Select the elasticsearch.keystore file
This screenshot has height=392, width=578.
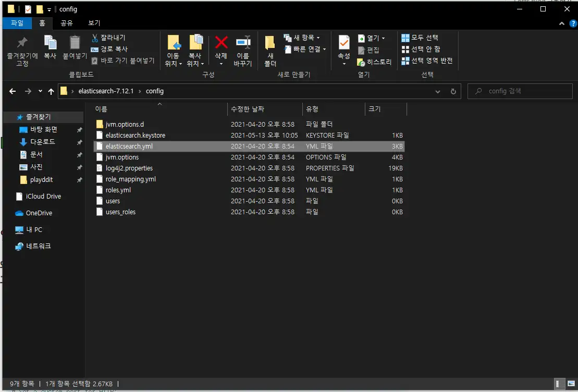pos(249,136)
